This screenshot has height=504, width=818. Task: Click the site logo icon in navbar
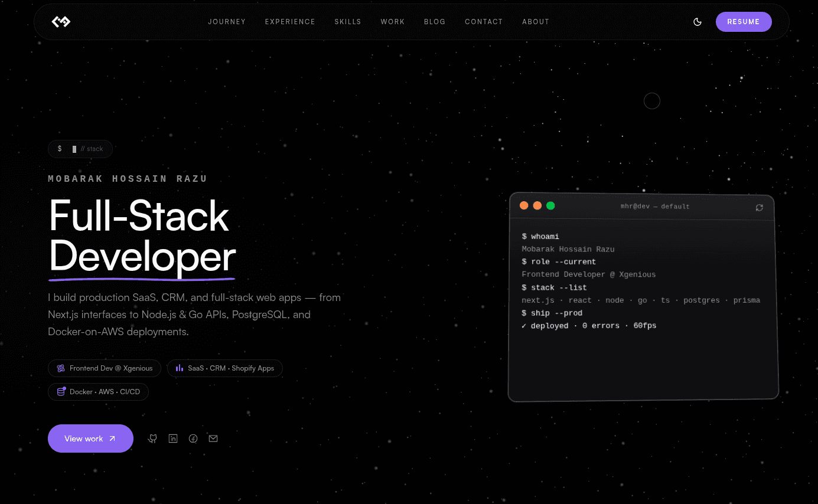point(61,22)
